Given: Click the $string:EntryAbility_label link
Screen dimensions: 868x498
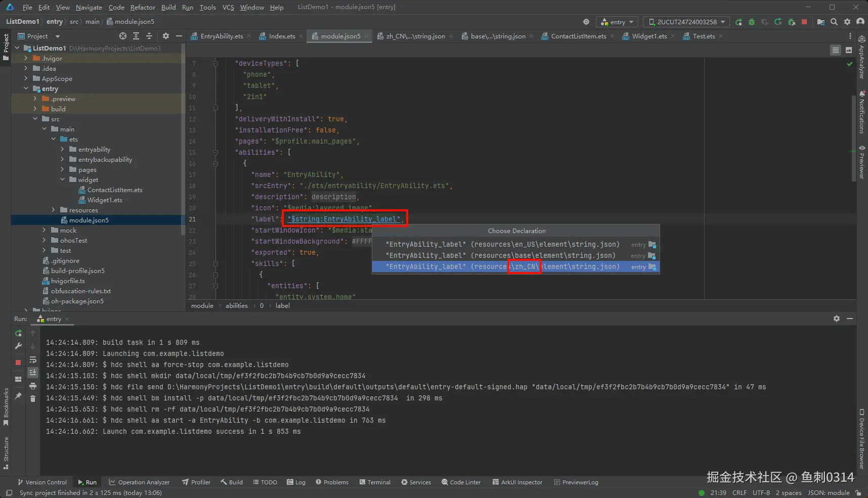Looking at the screenshot, I should coord(344,219).
